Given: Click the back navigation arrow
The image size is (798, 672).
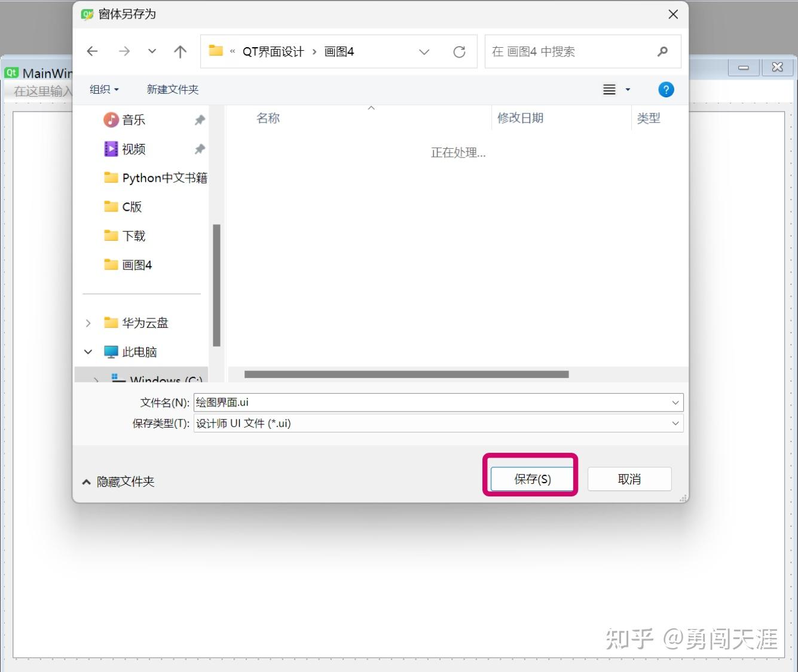Looking at the screenshot, I should click(92, 51).
